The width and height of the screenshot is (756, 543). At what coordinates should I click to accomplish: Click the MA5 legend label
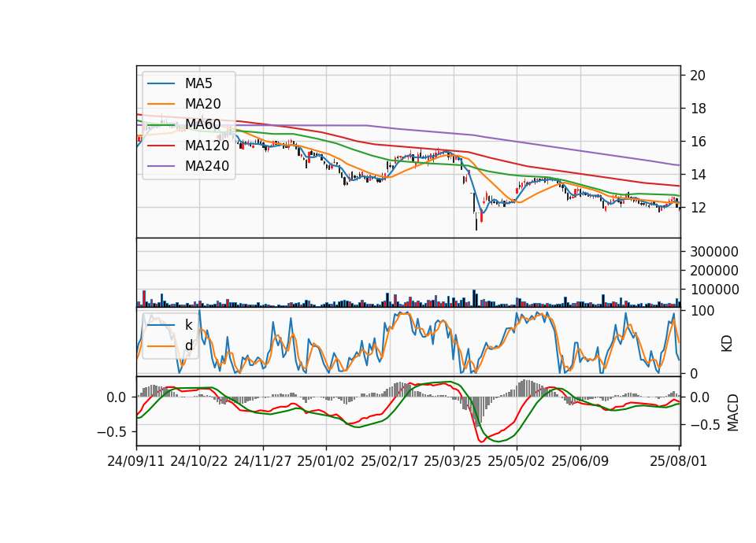click(198, 83)
